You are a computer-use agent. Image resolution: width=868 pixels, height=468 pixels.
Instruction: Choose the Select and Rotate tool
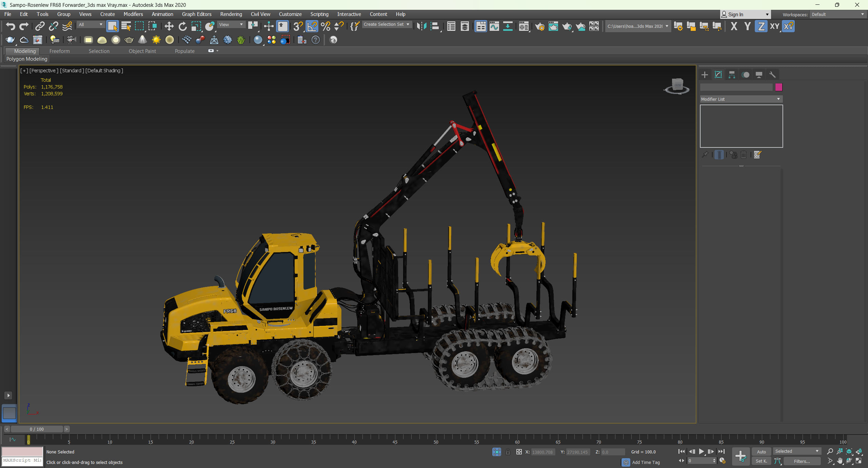[182, 26]
